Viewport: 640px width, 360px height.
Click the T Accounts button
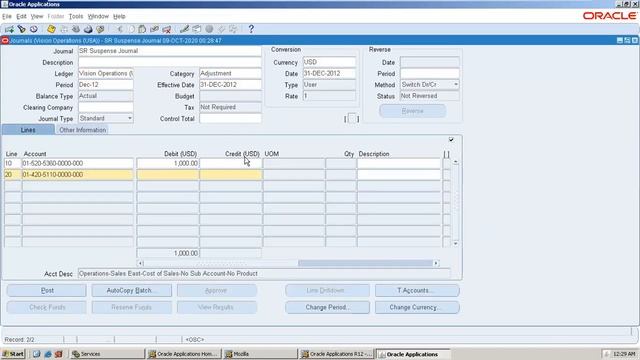(417, 291)
